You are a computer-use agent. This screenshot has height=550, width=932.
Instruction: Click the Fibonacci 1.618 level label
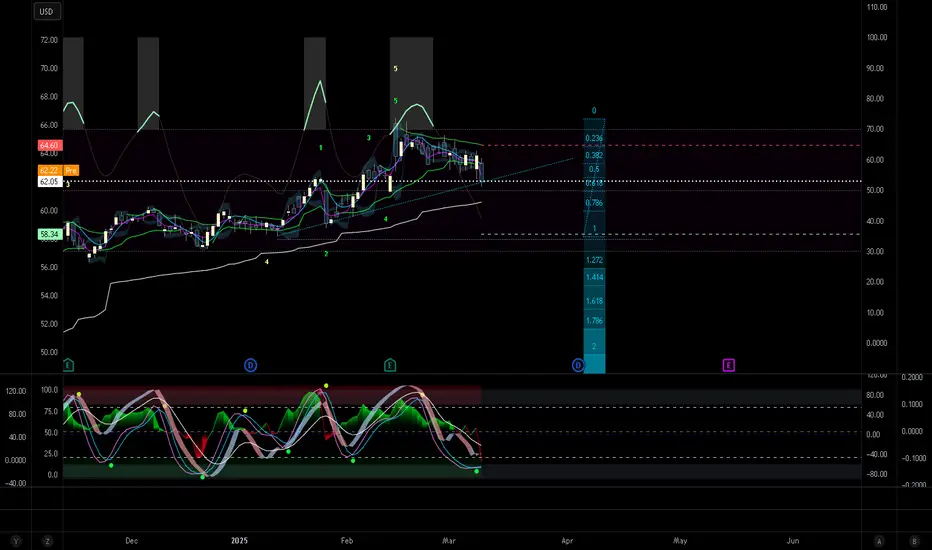click(594, 301)
